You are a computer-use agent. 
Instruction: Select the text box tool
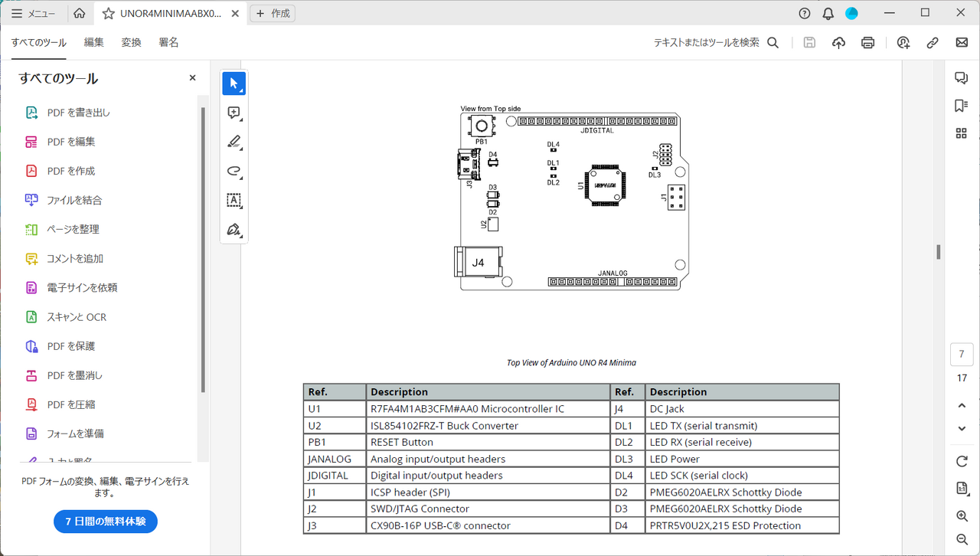click(x=234, y=200)
